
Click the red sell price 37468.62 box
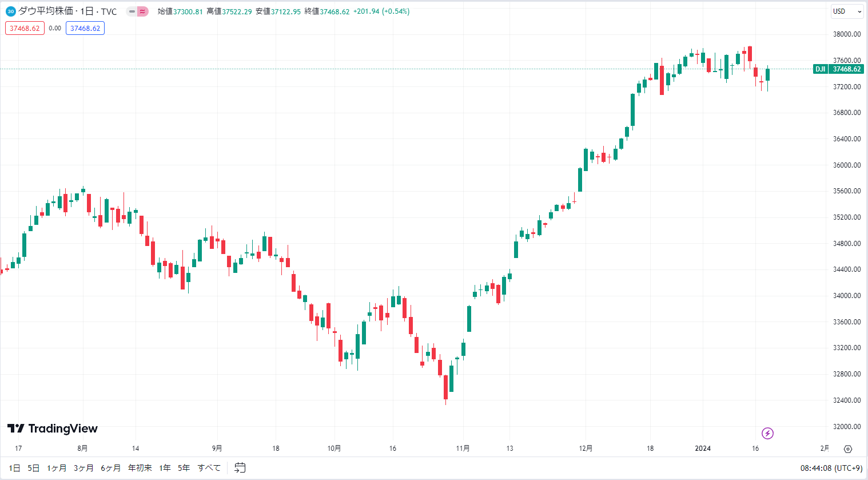(25, 28)
